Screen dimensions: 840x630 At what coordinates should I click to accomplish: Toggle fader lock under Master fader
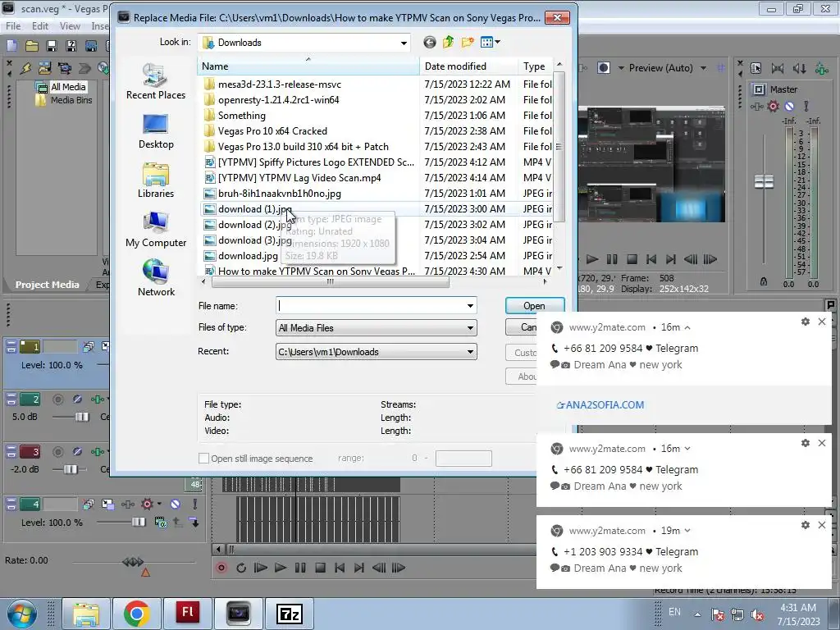764,282
